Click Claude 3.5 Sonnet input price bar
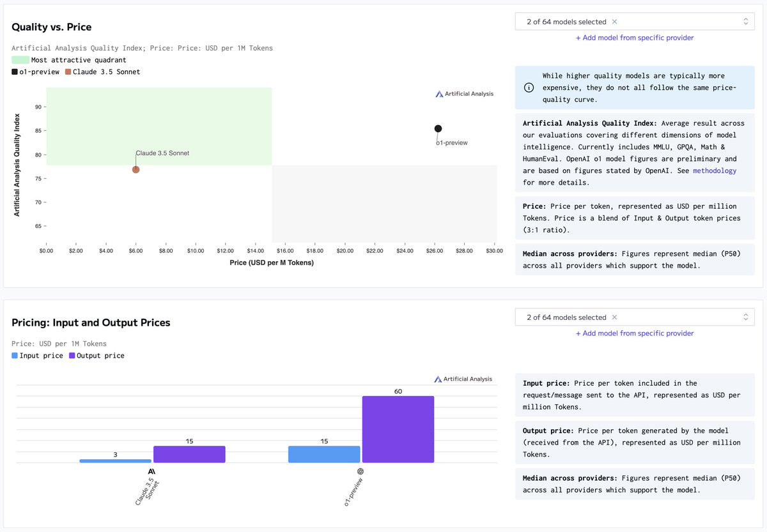The height and width of the screenshot is (532, 767). tap(116, 460)
